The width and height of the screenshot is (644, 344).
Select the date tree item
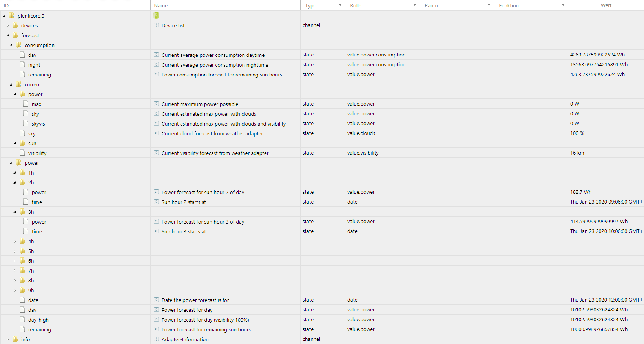[33, 300]
